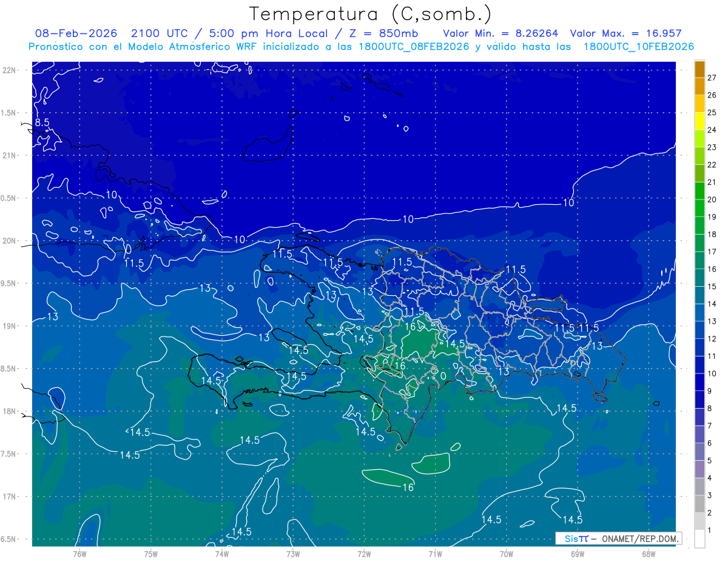Click the "70W" longitude axis label
Screen dimensions: 728x562
[507, 554]
